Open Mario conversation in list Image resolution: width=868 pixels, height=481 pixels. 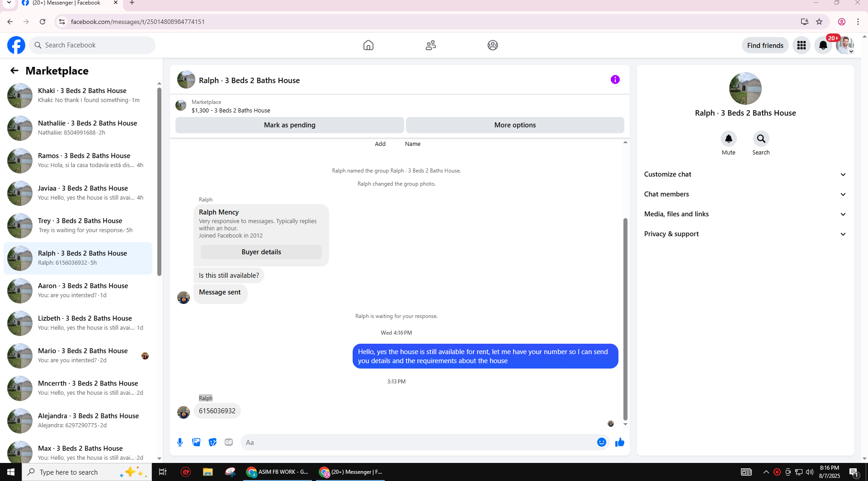click(x=78, y=355)
